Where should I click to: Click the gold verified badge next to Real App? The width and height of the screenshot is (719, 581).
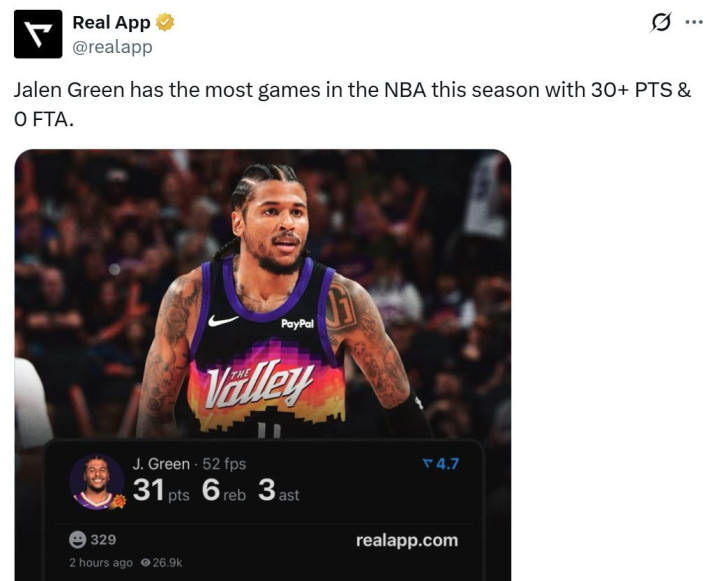tap(165, 22)
